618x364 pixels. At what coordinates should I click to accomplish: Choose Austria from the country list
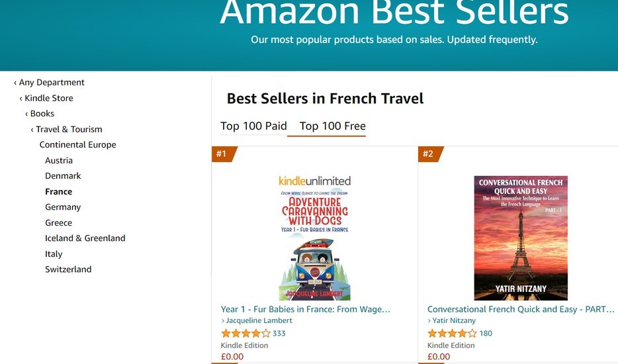tap(59, 160)
